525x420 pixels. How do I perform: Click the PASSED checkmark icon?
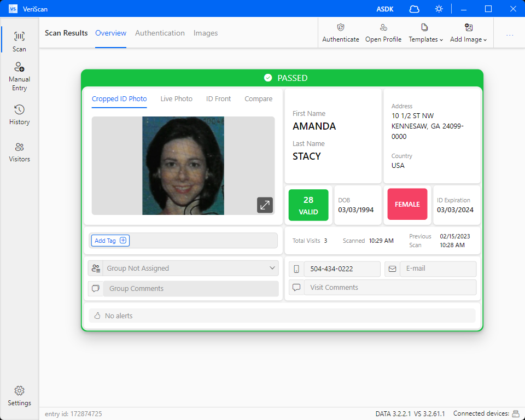click(x=268, y=78)
